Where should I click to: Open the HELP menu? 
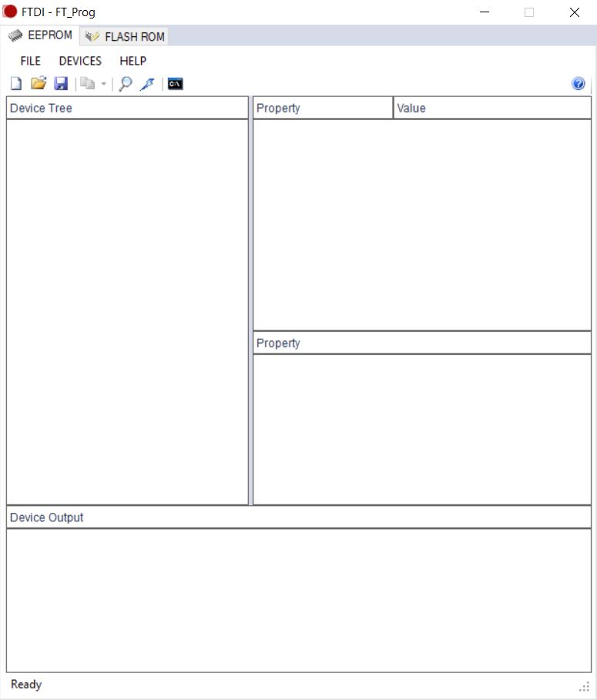pos(132,61)
